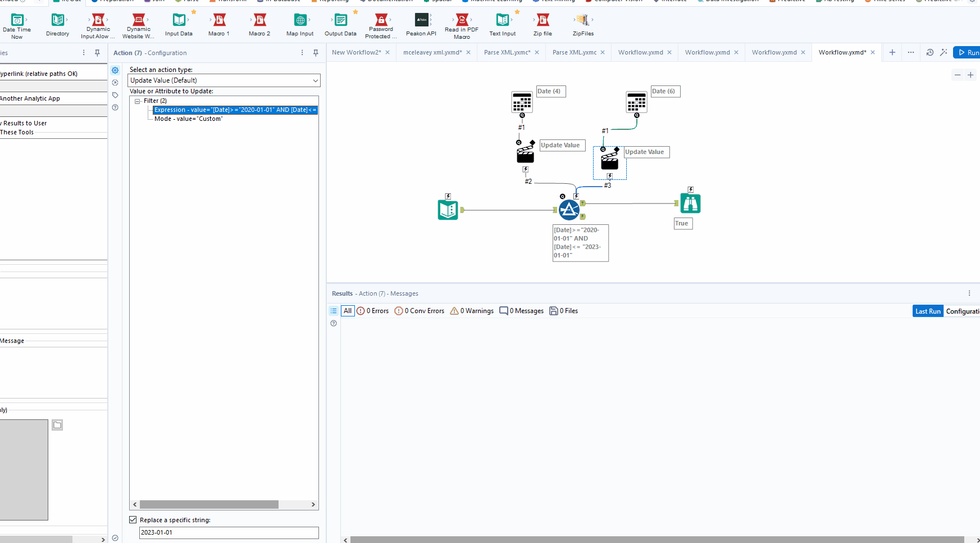Click the Input Data tool icon

(179, 20)
